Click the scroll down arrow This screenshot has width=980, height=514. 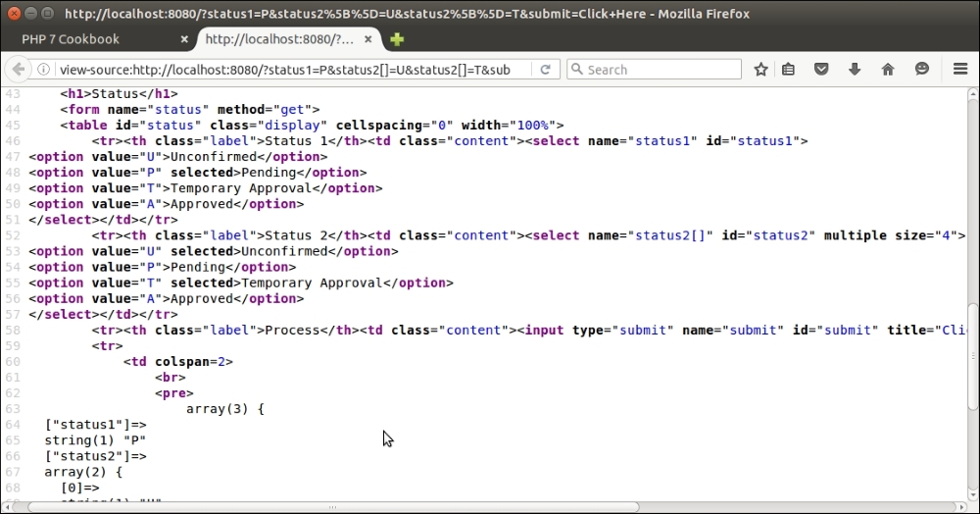(x=972, y=494)
